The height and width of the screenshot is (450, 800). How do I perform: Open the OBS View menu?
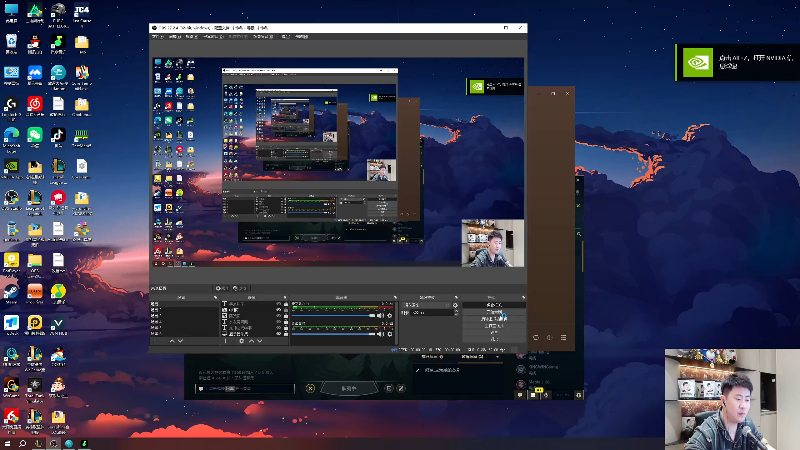(x=191, y=37)
